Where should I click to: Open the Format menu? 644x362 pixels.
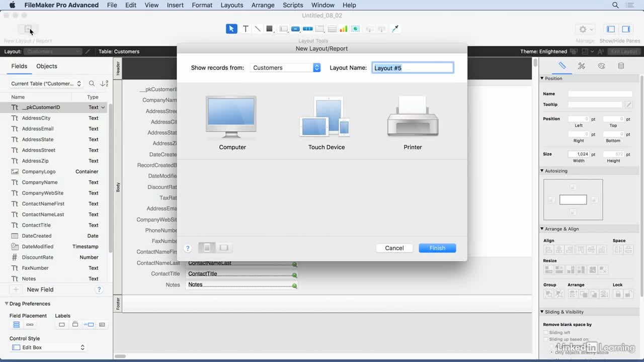coord(202,5)
